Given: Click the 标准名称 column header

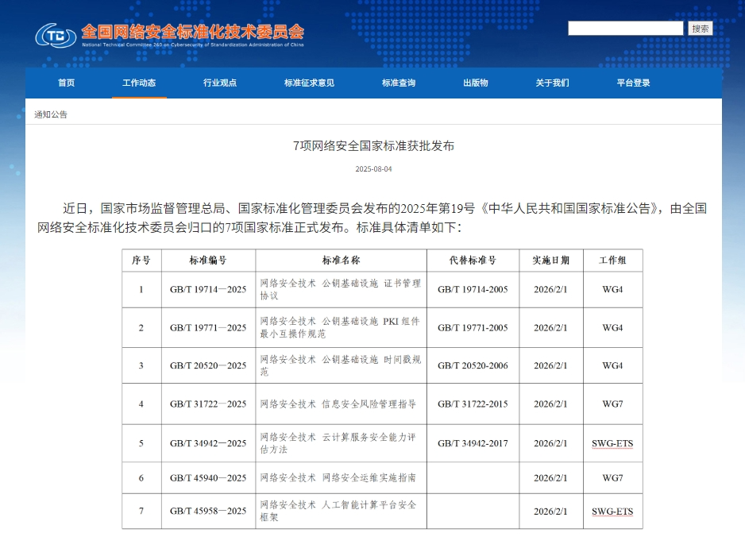Looking at the screenshot, I should pos(341,261).
